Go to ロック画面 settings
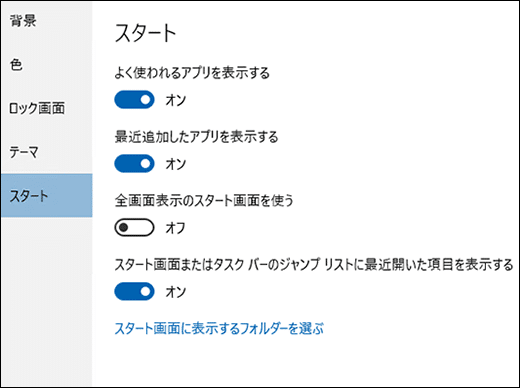Screen dimensions: 520x388 (46, 108)
